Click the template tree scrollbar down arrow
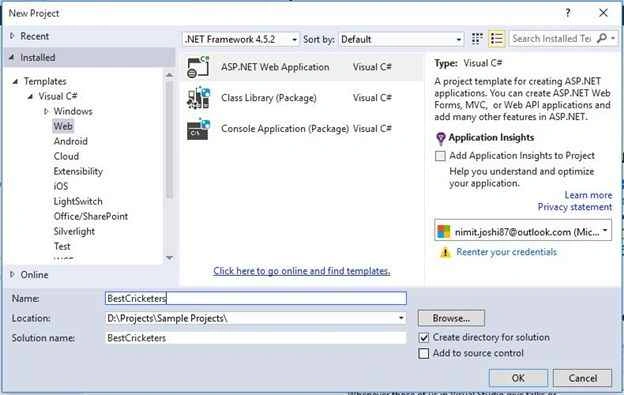The height and width of the screenshot is (395, 624). [x=169, y=258]
